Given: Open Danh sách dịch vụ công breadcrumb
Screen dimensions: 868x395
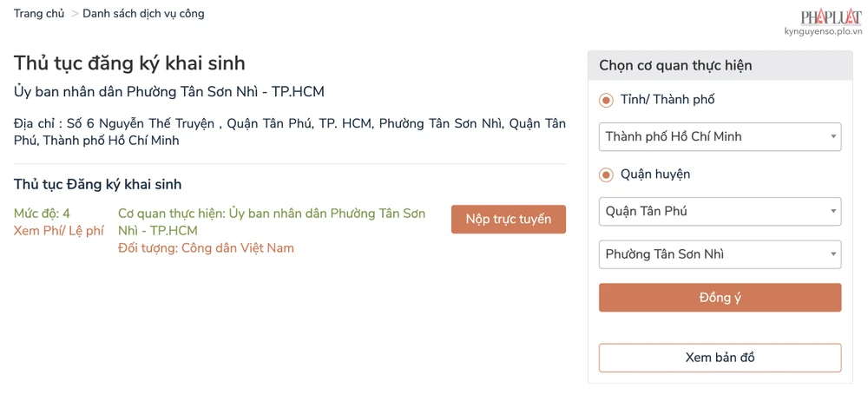Looking at the screenshot, I should point(143,14).
